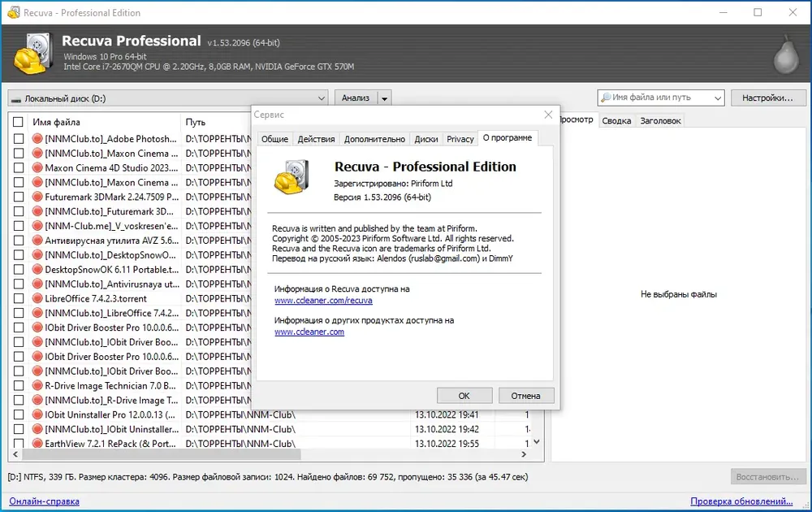Click the red status icon beside DesktopSnowOK 6.11 Portable
This screenshot has height=512, width=812.
click(x=37, y=269)
